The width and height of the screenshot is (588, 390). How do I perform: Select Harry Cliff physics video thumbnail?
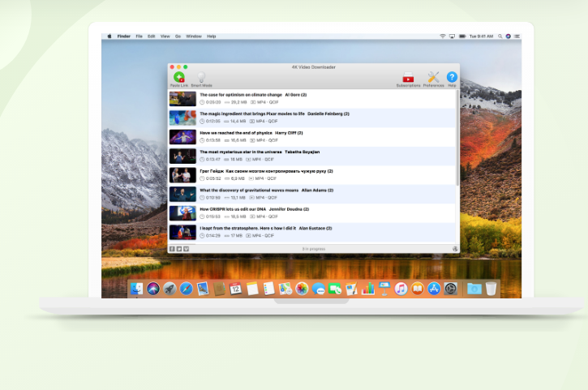[x=182, y=137]
